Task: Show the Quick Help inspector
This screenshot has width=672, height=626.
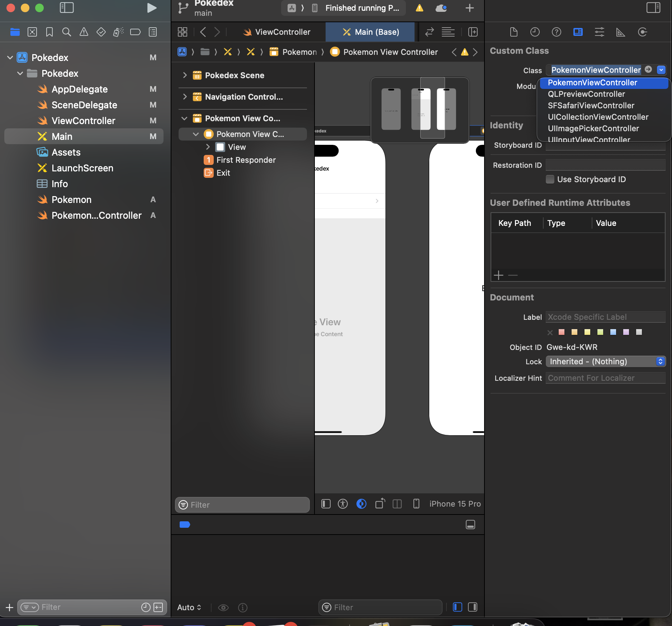Action: 557,32
